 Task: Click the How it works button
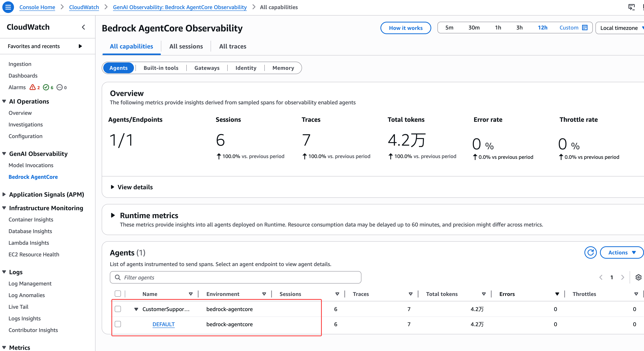tap(405, 28)
